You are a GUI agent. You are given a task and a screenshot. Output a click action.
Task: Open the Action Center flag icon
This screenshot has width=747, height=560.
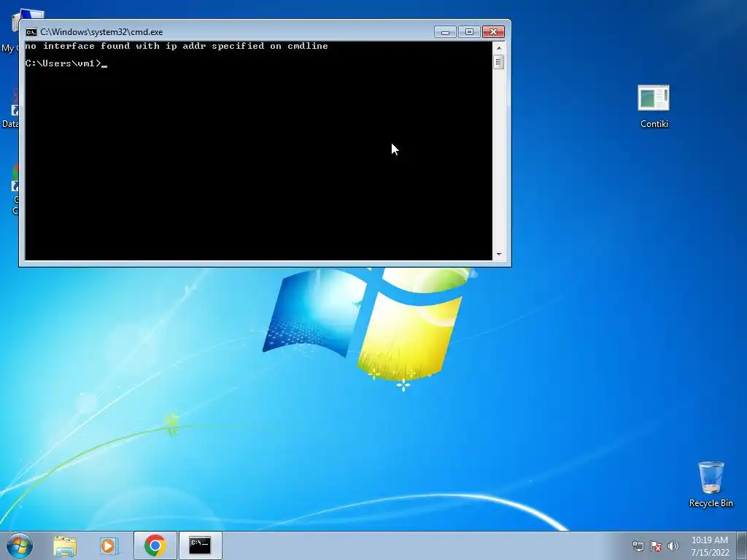[656, 546]
